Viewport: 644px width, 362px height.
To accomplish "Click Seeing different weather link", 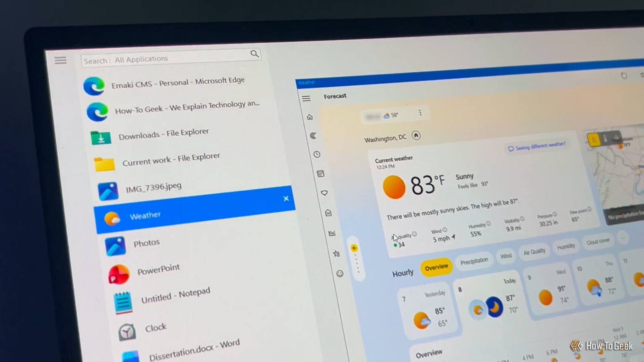I will [x=537, y=146].
